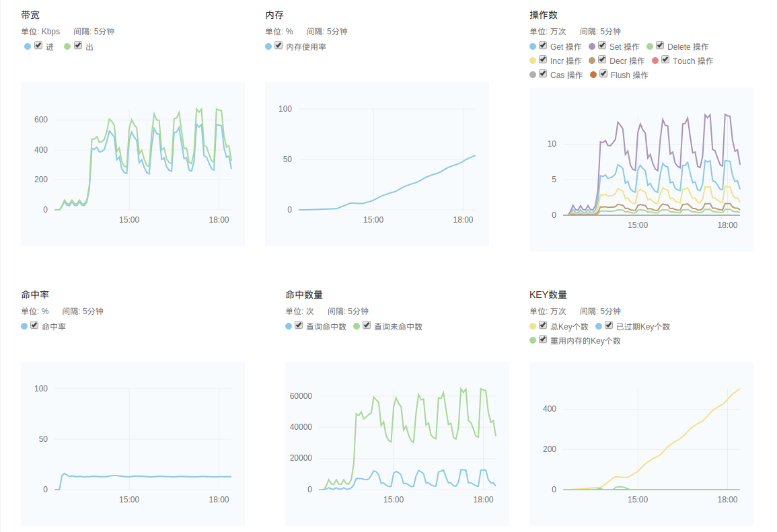Hide the Get 操作 series
Screen dimensions: 777x532
coord(543,46)
